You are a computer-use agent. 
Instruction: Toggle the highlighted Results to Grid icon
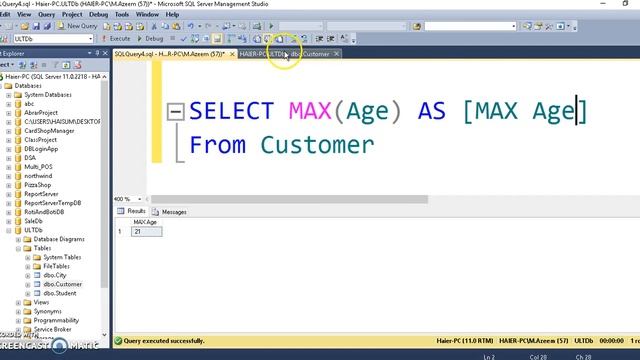coord(217,39)
